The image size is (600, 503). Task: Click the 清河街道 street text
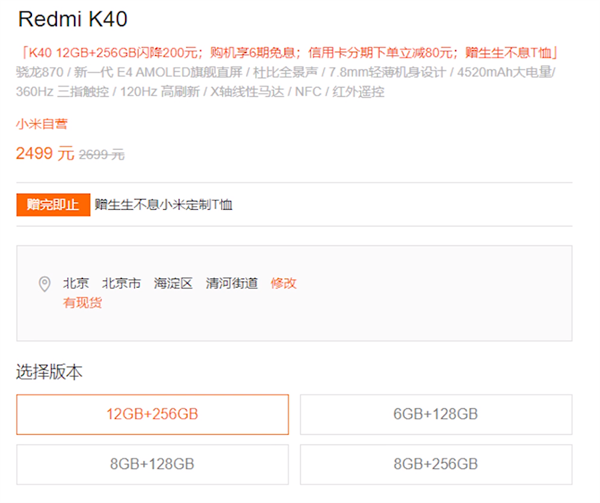(x=232, y=283)
